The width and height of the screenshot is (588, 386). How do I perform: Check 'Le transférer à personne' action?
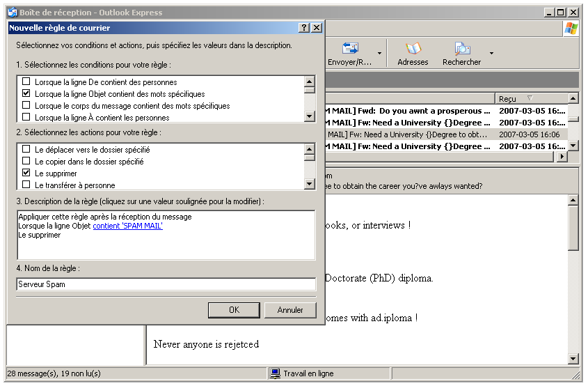[26, 185]
